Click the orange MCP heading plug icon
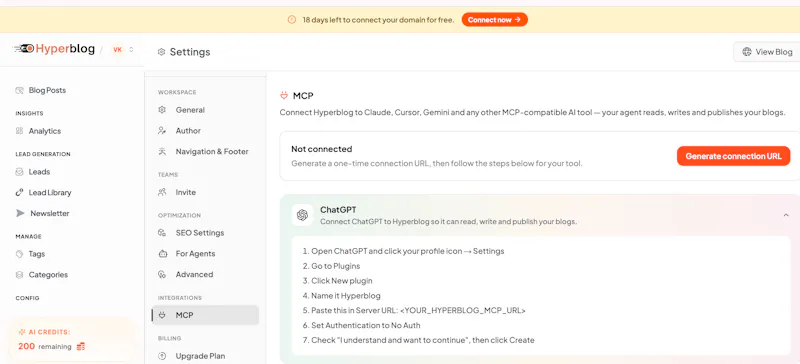This screenshot has height=364, width=800. (x=284, y=95)
